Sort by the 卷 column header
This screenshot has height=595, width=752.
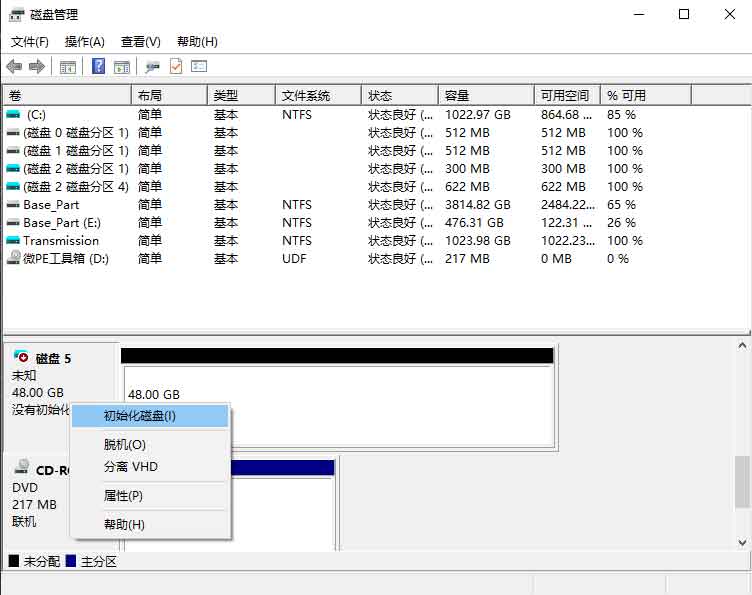coord(67,95)
